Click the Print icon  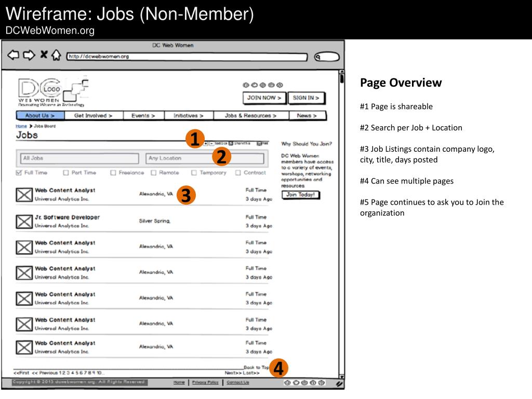[x=259, y=144]
